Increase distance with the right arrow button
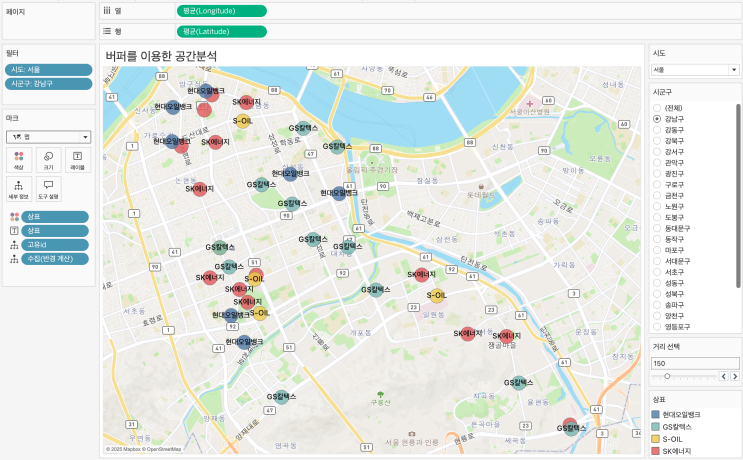Screen dimensions: 743x460 coord(735,376)
